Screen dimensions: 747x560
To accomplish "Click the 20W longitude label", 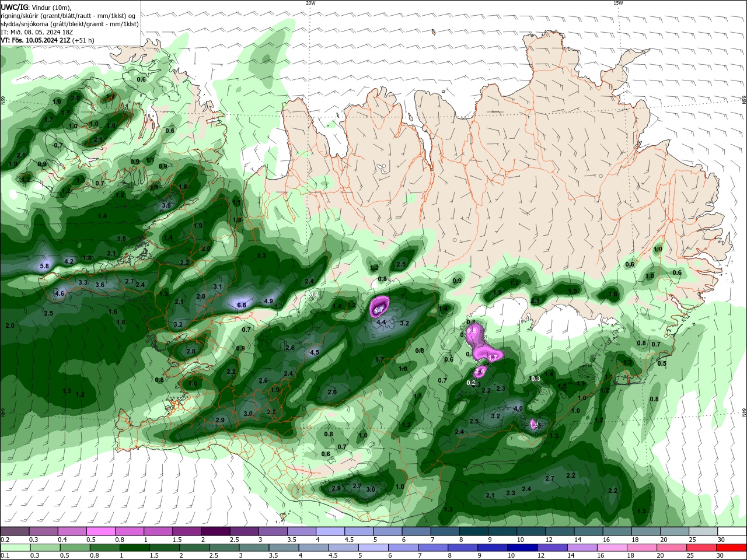I will click(310, 3).
